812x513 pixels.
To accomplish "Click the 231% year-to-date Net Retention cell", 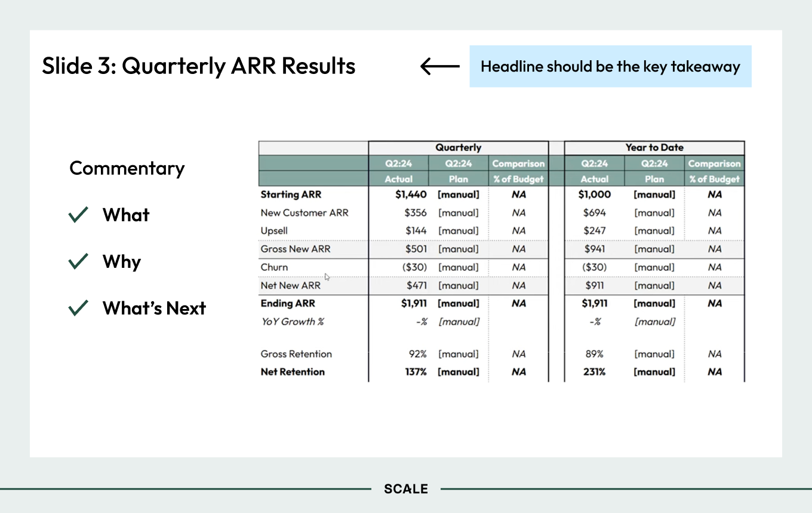I will point(594,372).
